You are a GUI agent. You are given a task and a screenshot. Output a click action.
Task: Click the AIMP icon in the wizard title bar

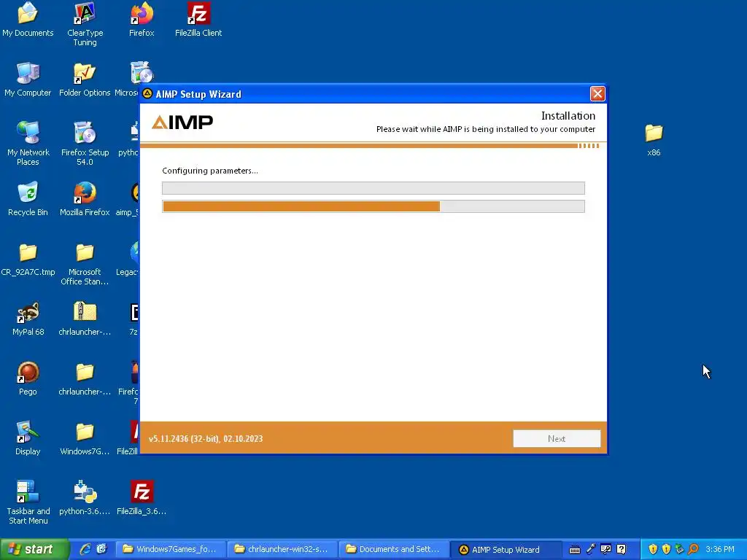coord(147,93)
